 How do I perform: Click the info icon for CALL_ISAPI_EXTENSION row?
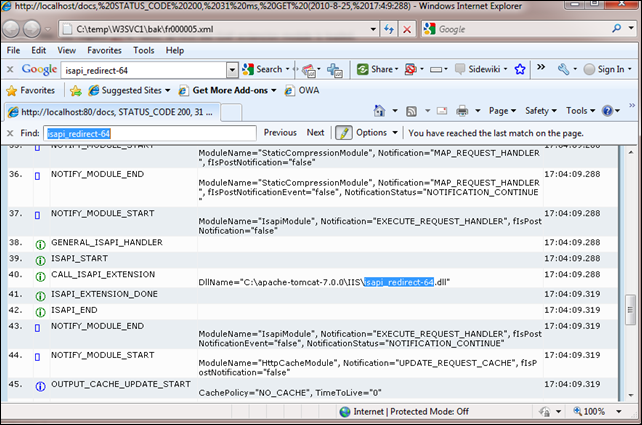[40, 277]
